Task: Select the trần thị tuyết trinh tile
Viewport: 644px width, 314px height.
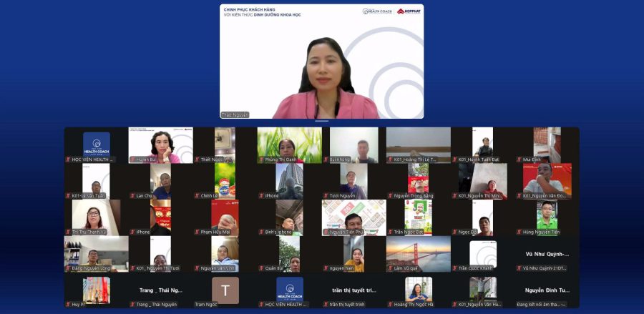Action: tap(353, 290)
